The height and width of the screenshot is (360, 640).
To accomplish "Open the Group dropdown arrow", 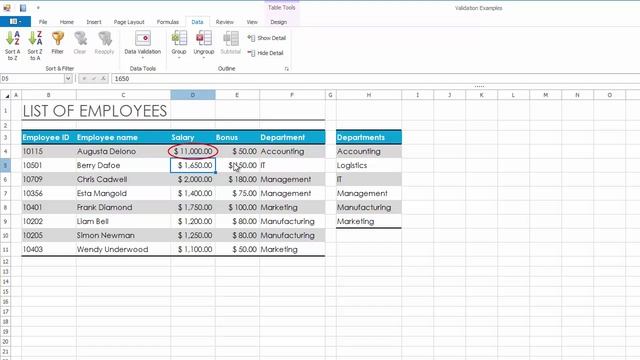I will [x=179, y=58].
